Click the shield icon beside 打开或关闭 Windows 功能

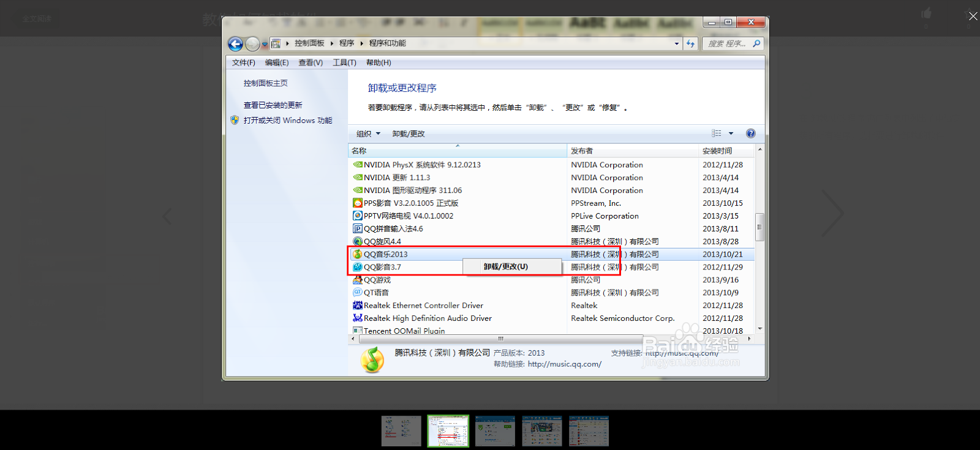click(235, 120)
